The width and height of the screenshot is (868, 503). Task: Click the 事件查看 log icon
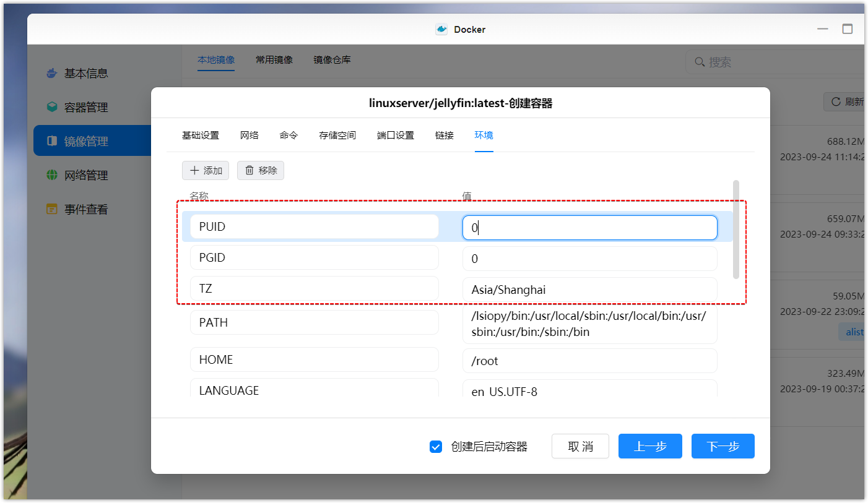[x=52, y=209]
